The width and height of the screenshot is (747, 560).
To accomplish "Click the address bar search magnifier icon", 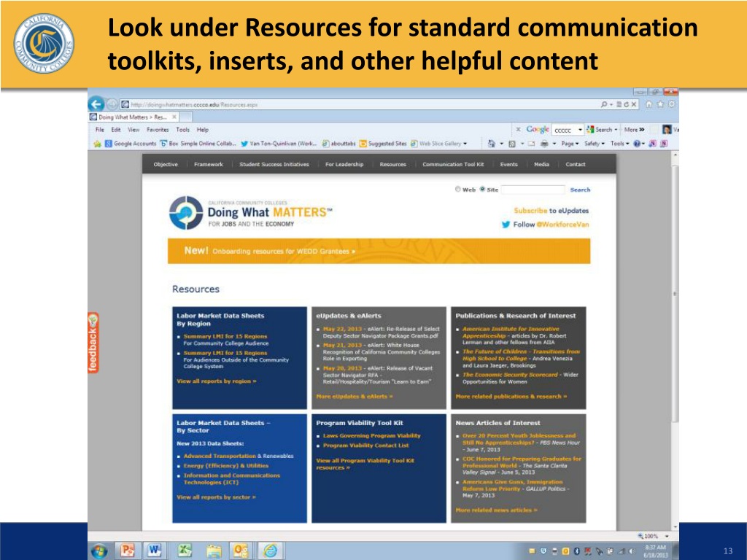I will [x=603, y=104].
